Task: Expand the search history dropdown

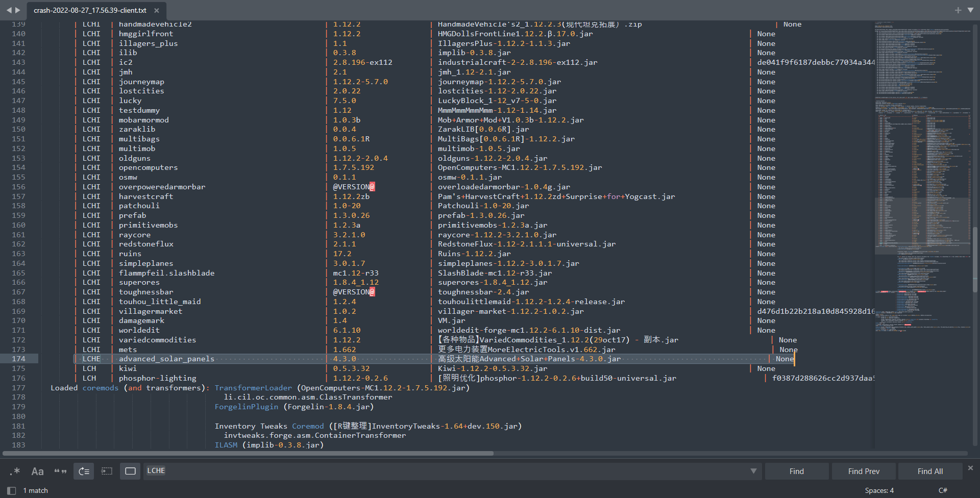Action: point(753,471)
